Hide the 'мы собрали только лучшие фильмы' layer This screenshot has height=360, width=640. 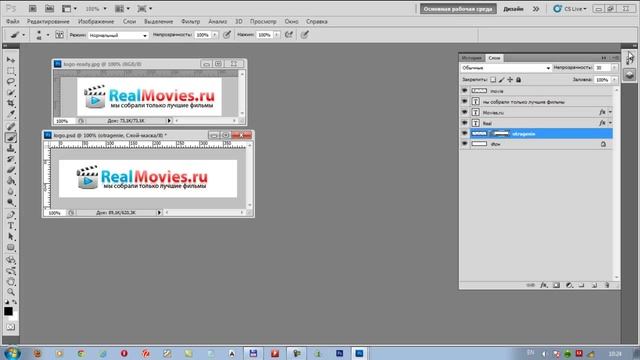tap(464, 101)
